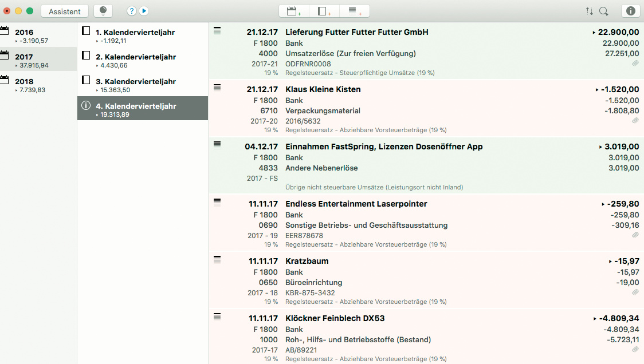Add a new booking with list-plus icon
The image size is (644, 364).
tap(355, 11)
